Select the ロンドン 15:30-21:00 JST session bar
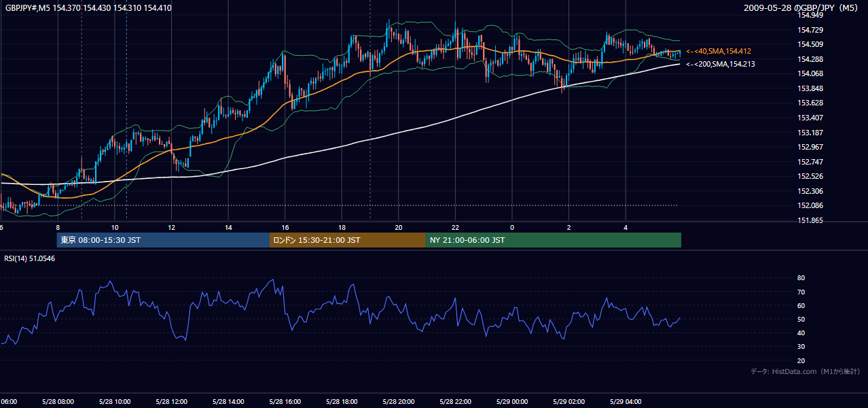 pos(347,240)
